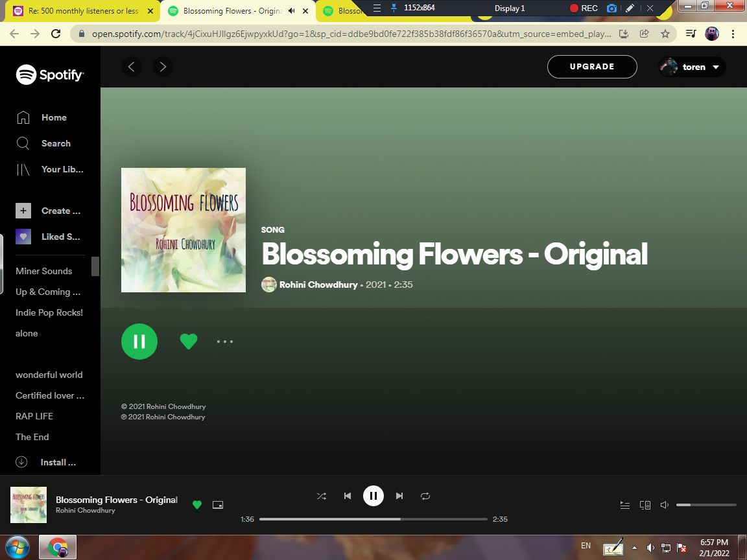Open picture-in-picture mini player
The width and height of the screenshot is (747, 560).
[x=218, y=505]
